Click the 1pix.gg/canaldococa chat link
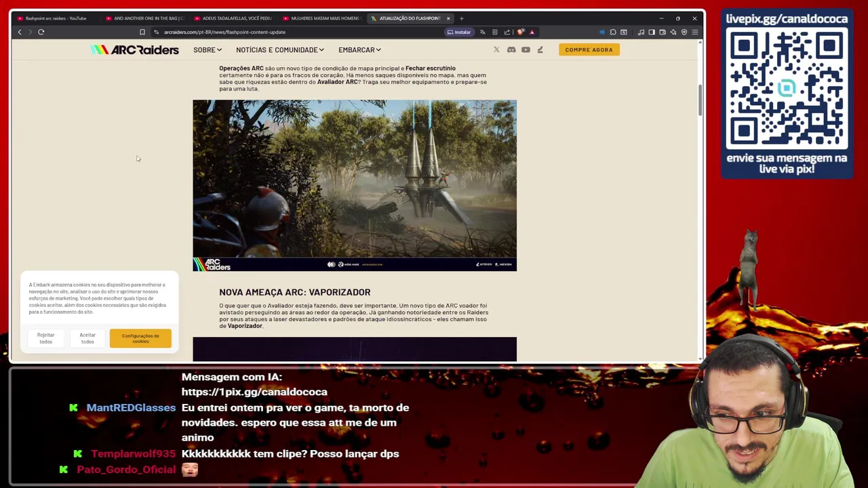 pos(254,392)
